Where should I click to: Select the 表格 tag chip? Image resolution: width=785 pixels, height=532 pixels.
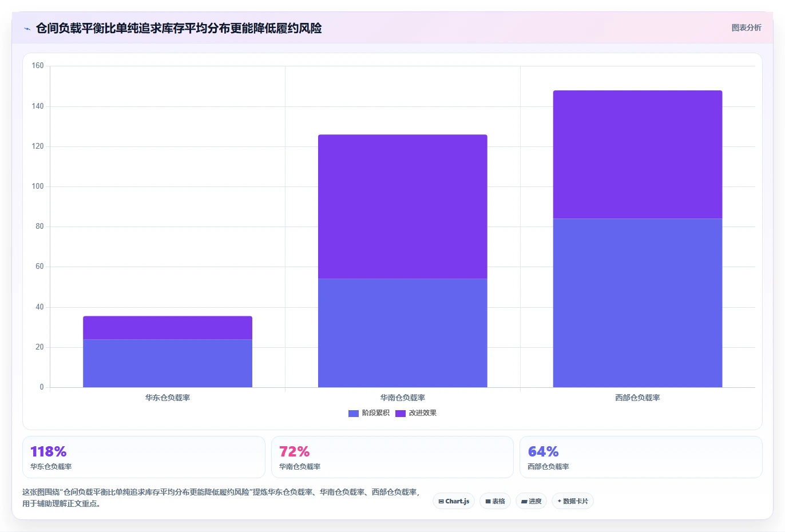pyautogui.click(x=495, y=501)
